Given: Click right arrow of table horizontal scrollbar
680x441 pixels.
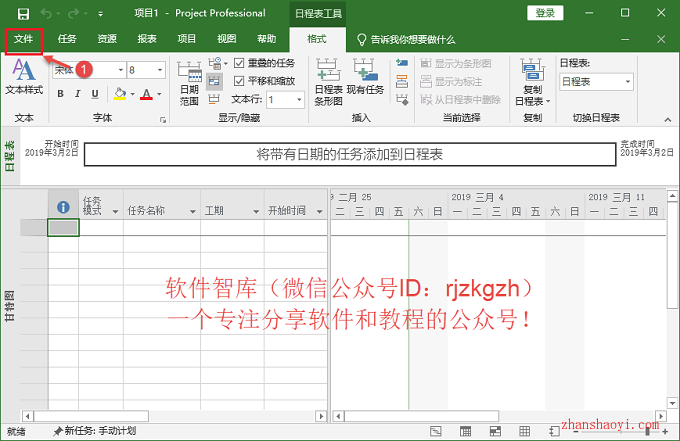Looking at the screenshot, I should point(321,416).
